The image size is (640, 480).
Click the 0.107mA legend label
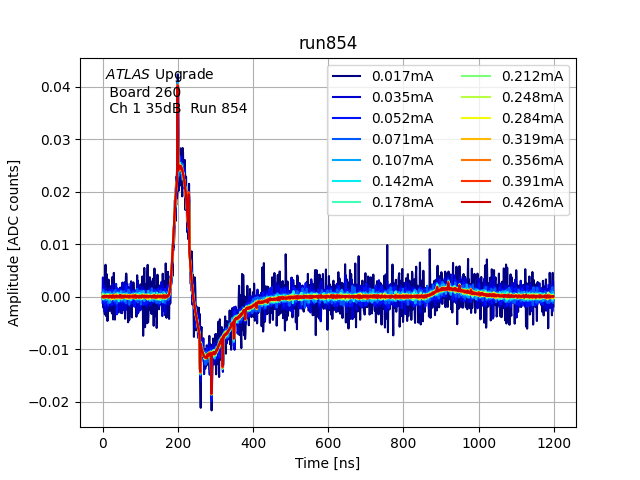(x=402, y=161)
